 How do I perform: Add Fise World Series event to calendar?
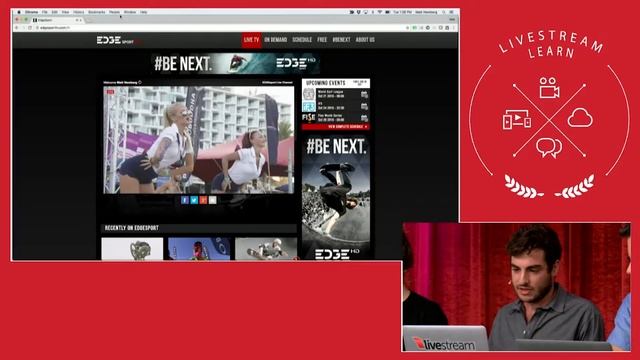click(x=364, y=118)
